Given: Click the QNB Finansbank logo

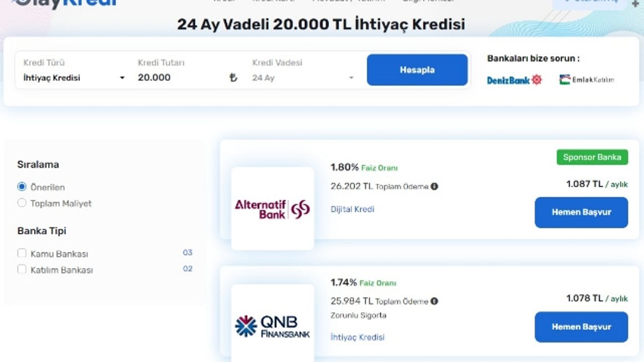Looking at the screenshot, I should click(x=272, y=326).
